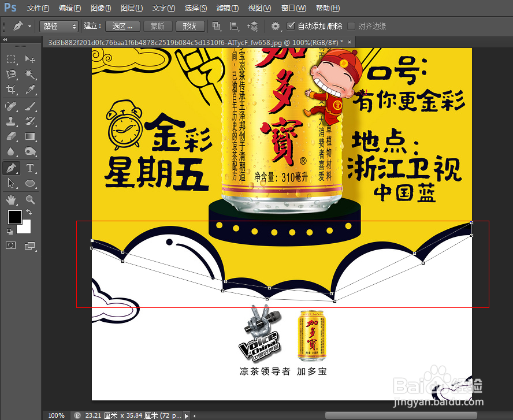Select the Pen tool in toolbox
Image resolution: width=513 pixels, height=420 pixels.
coord(11,168)
